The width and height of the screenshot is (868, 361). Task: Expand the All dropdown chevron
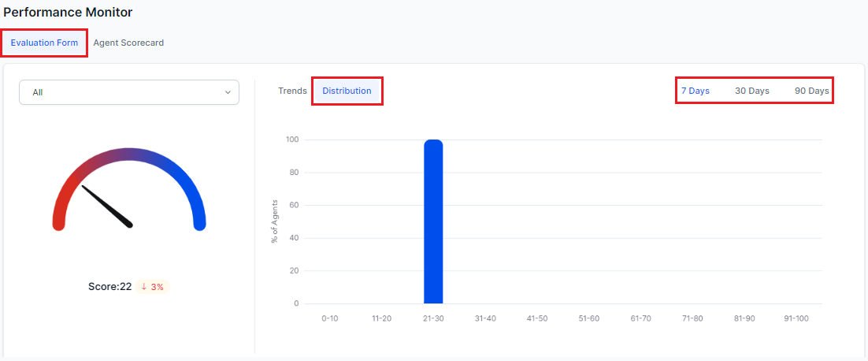coord(228,92)
